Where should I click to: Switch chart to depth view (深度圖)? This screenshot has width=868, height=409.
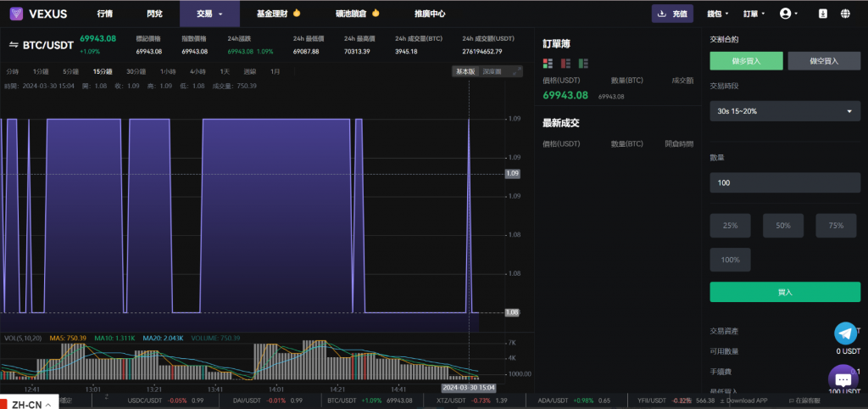point(492,71)
